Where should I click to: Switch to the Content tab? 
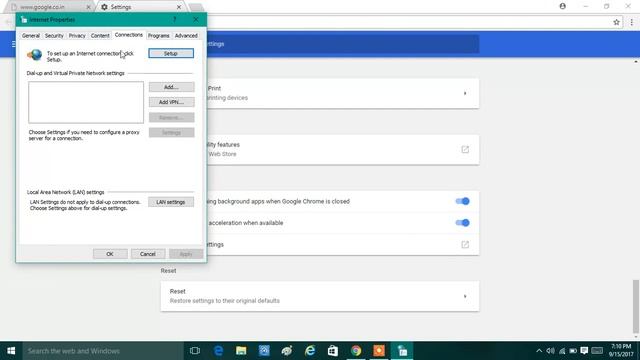[100, 36]
